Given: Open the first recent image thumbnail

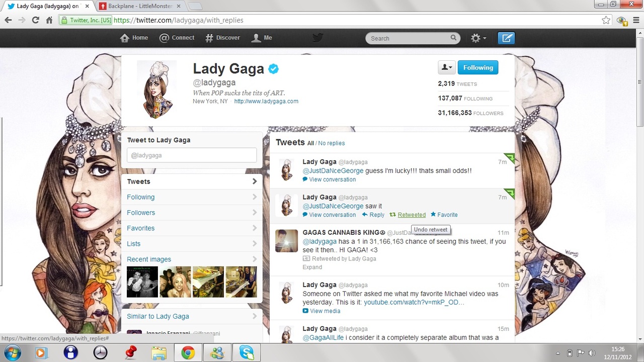Looking at the screenshot, I should pos(142,282).
